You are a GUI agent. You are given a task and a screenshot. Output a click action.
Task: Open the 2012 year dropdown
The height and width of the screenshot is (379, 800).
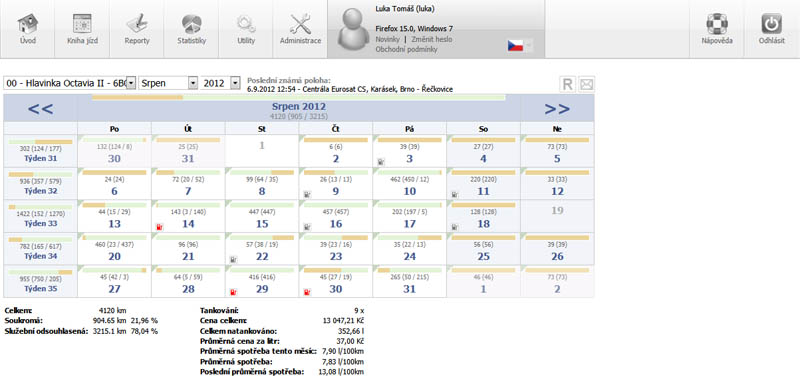(235, 83)
